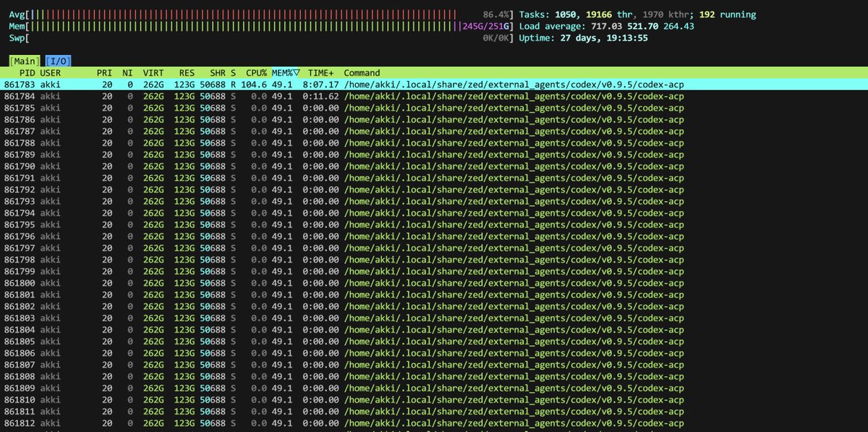Sort processes by PID column header
The image size is (868, 432).
point(26,73)
